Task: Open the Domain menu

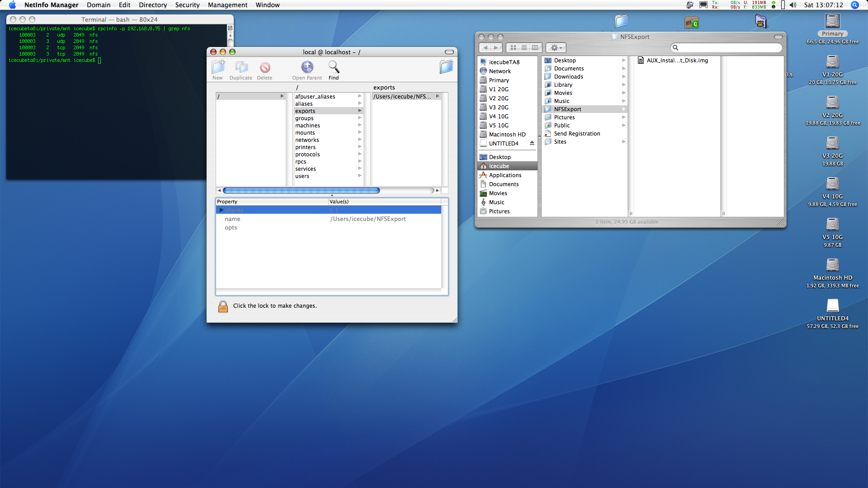Action: click(x=99, y=5)
